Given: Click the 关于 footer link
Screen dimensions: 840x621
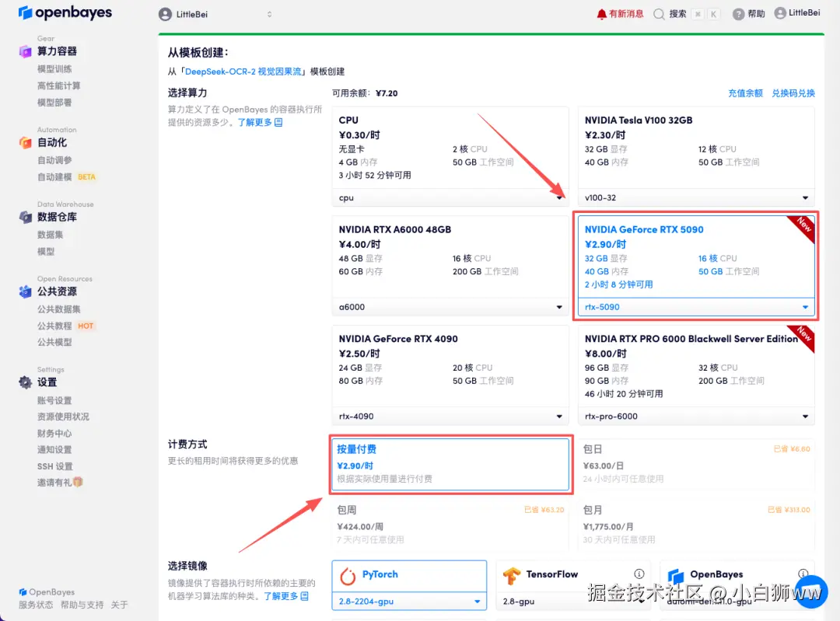Looking at the screenshot, I should tap(120, 605).
